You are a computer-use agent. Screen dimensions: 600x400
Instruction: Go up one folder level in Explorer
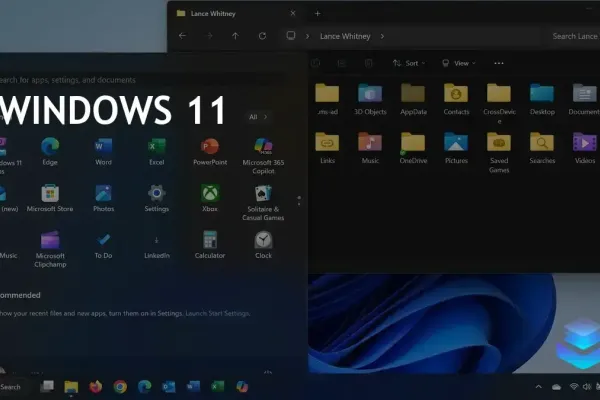tap(235, 36)
